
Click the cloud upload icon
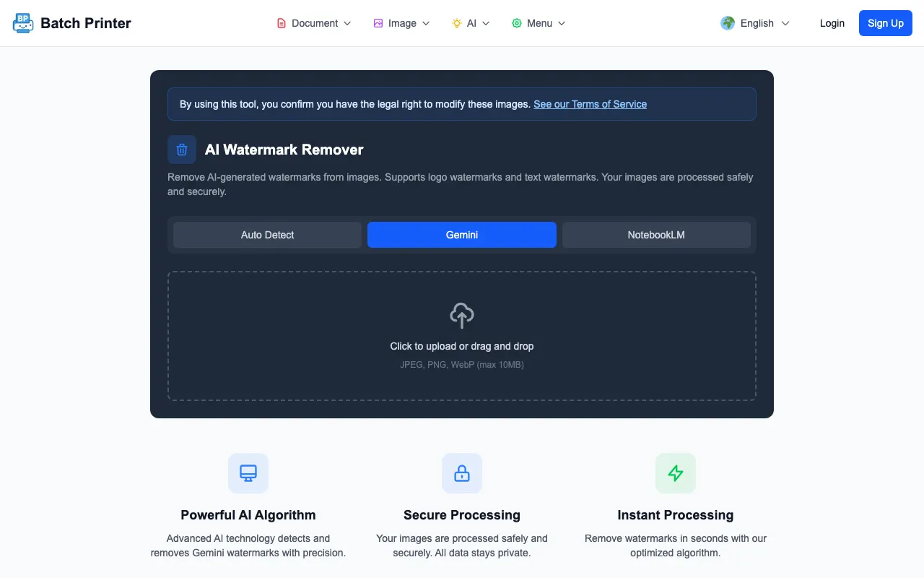[x=462, y=315]
